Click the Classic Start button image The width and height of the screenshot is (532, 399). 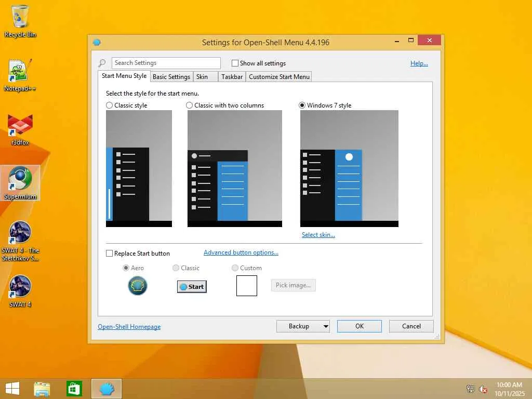[x=192, y=287]
